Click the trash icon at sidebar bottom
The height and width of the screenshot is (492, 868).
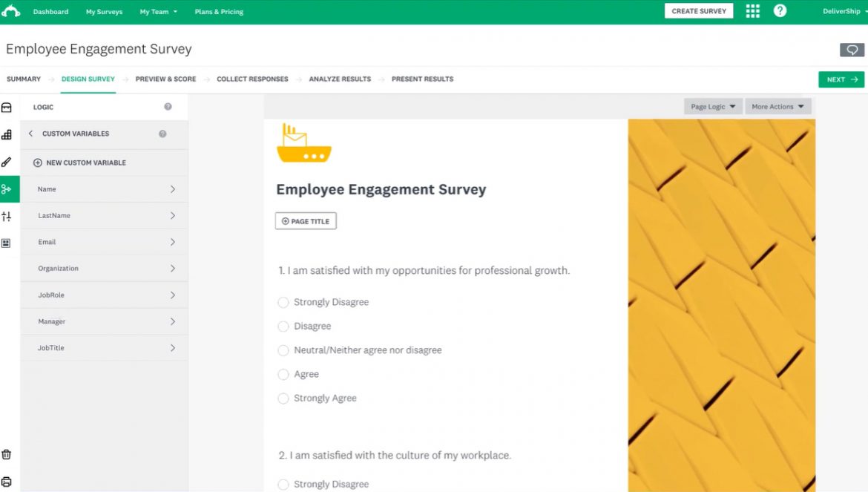[x=7, y=454]
